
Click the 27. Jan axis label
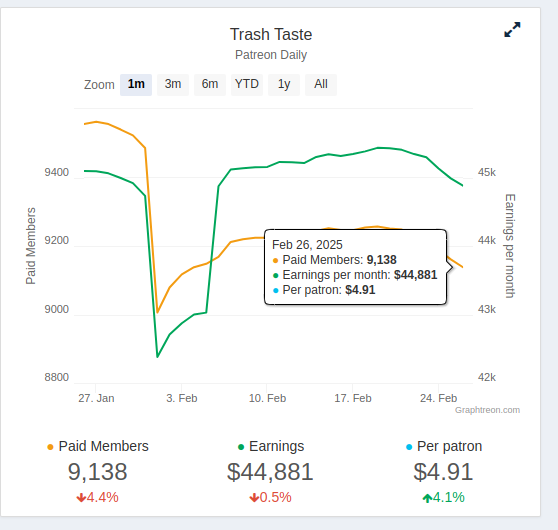click(x=96, y=398)
